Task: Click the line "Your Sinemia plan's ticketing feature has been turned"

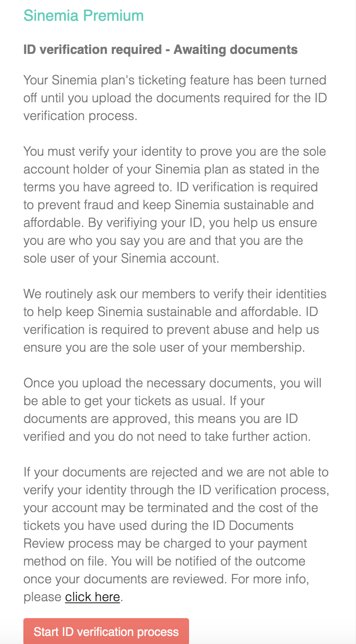Action: point(175,80)
